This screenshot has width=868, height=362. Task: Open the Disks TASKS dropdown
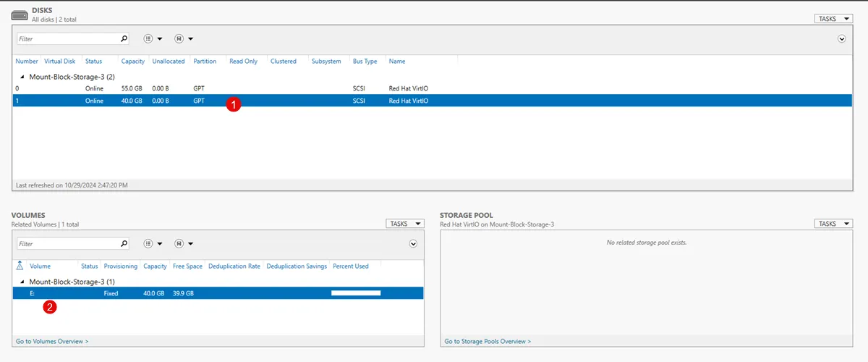[834, 19]
